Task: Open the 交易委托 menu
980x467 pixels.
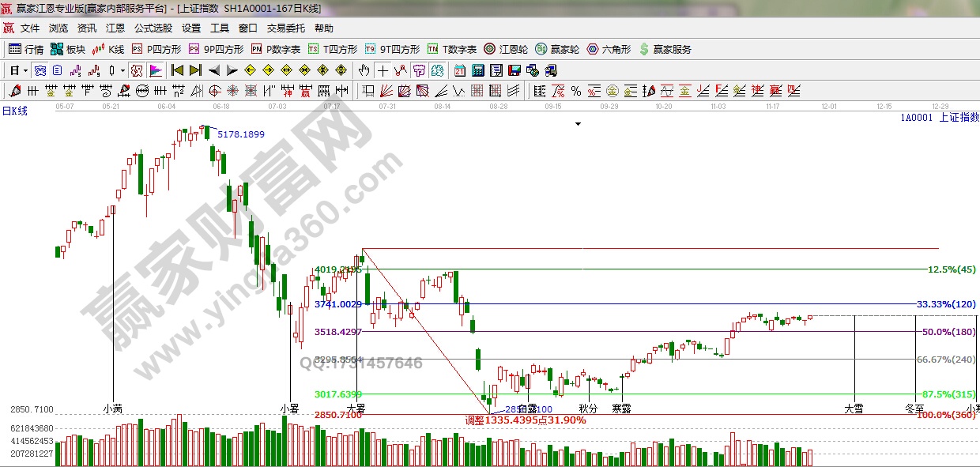Action: [x=285, y=28]
